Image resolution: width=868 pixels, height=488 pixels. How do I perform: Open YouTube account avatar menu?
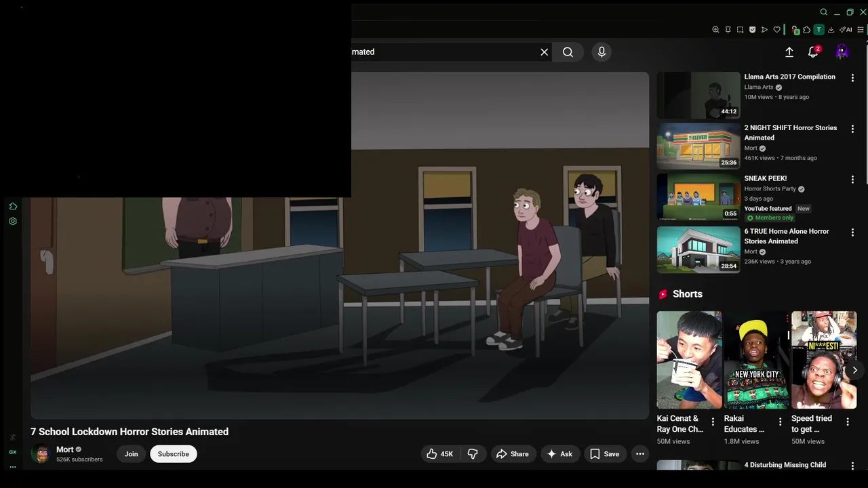point(842,52)
